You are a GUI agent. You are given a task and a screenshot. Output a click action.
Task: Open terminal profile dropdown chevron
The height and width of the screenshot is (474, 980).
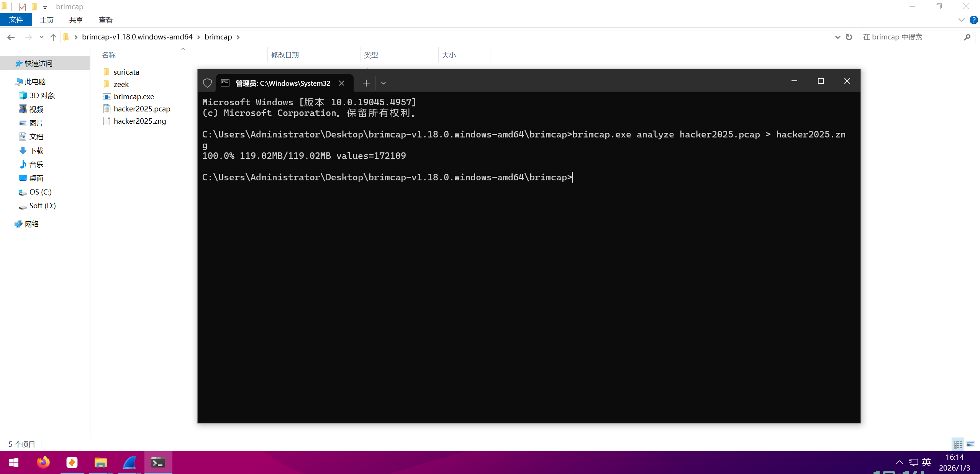click(383, 83)
